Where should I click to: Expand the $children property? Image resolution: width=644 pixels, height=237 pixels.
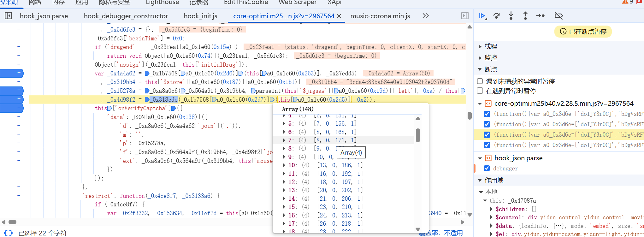point(491,209)
